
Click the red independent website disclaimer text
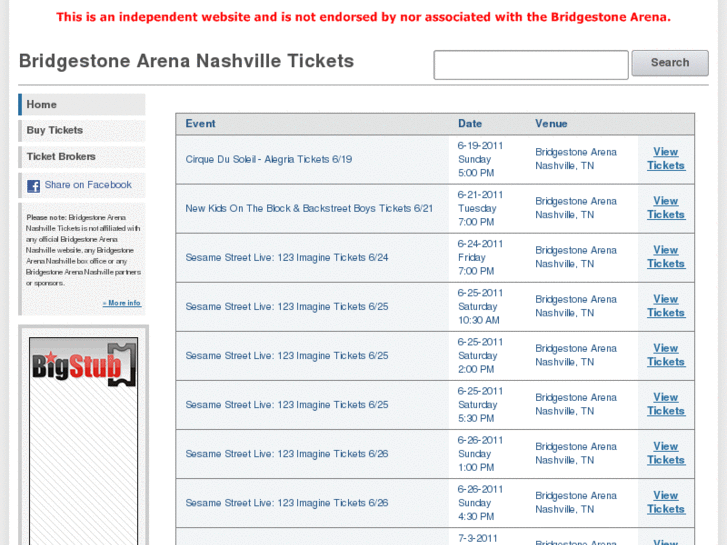point(364,17)
